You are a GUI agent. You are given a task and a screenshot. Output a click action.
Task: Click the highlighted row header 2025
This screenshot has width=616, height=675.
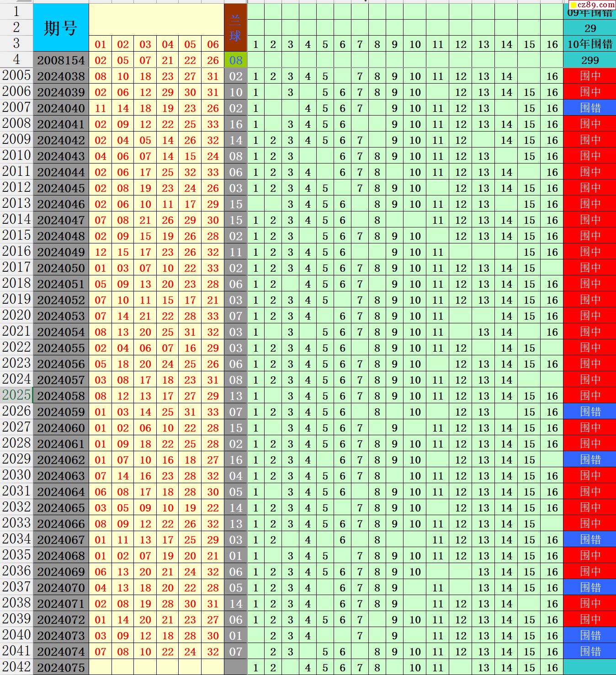[16, 395]
